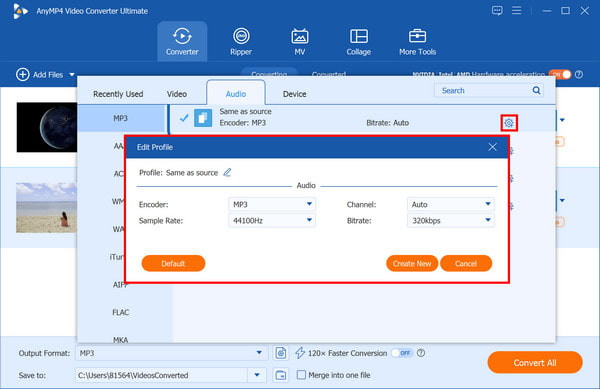Switch to the Video tab
Image resolution: width=600 pixels, height=389 pixels.
tap(177, 94)
